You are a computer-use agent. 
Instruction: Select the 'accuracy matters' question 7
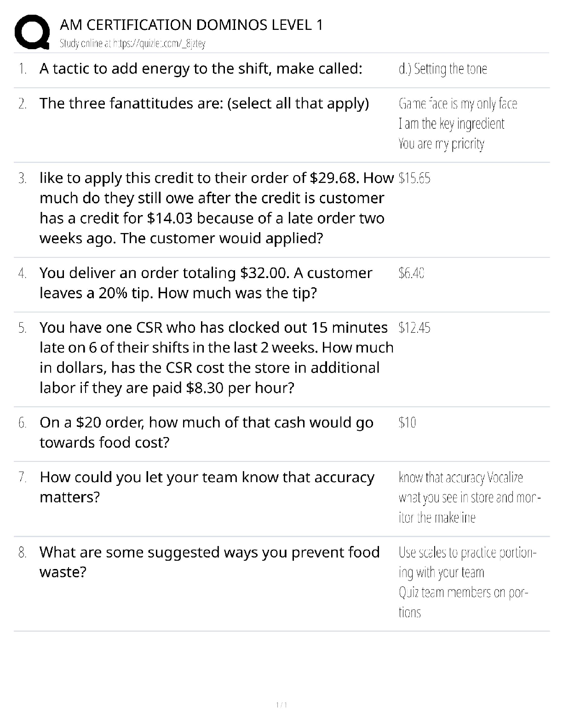207,487
